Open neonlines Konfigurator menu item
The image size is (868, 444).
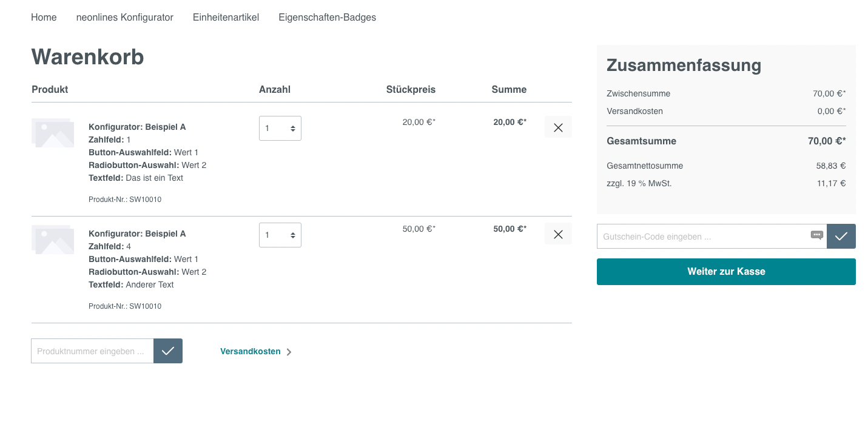(125, 18)
